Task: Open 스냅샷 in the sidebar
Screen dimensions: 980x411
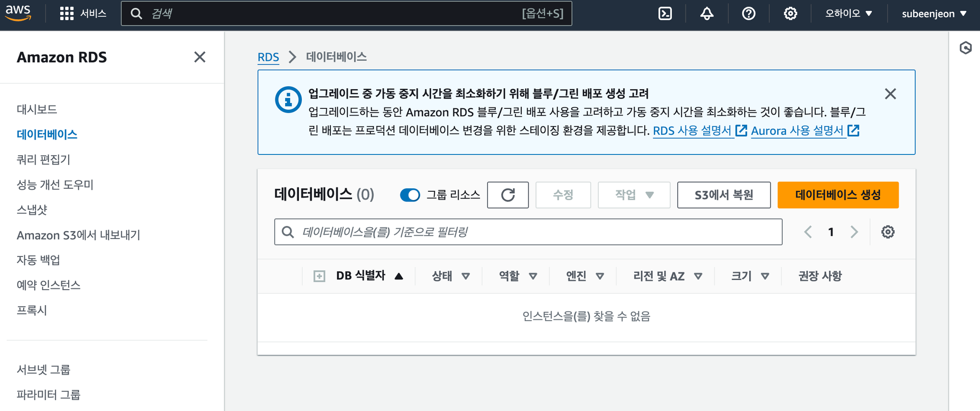Action: click(x=32, y=210)
